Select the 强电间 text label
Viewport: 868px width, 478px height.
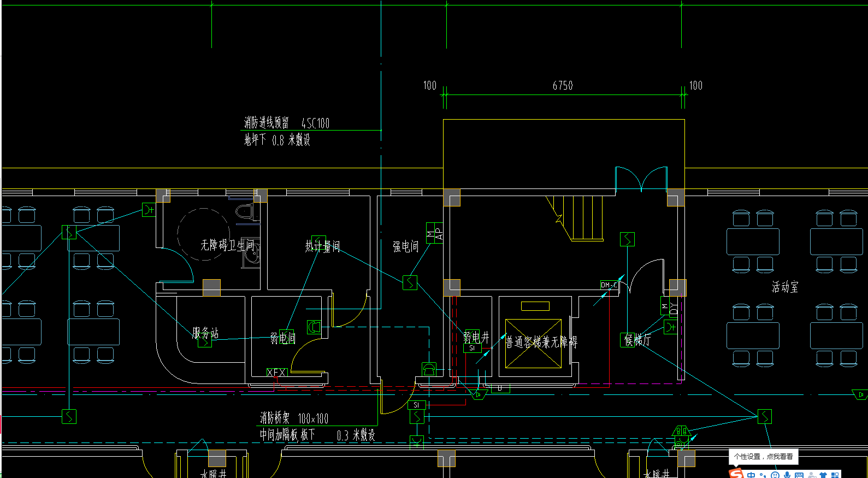tap(406, 246)
